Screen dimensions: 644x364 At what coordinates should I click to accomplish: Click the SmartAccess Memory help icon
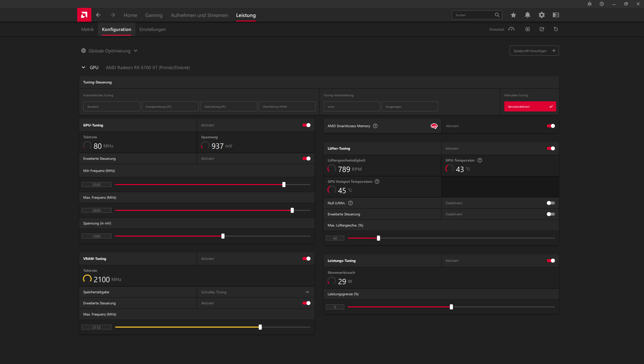point(375,126)
